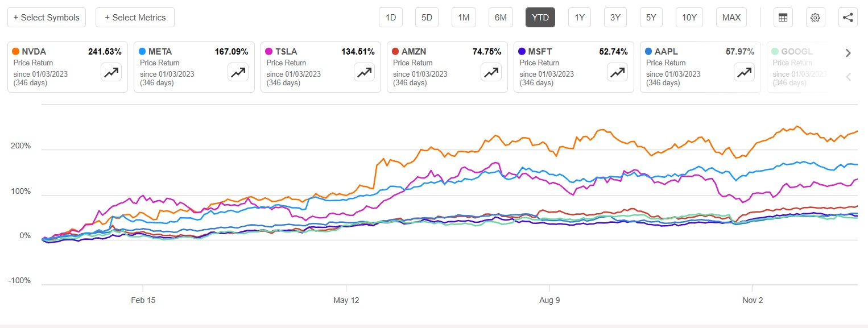The height and width of the screenshot is (328, 868).
Task: Select the 5Y time range
Action: click(x=651, y=18)
